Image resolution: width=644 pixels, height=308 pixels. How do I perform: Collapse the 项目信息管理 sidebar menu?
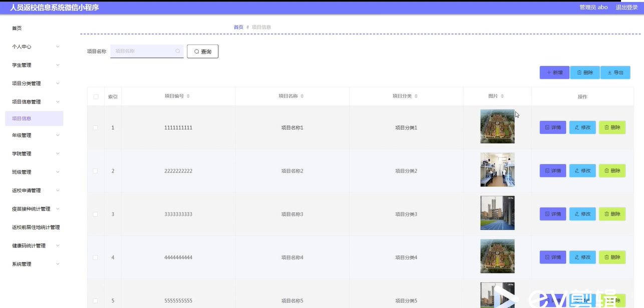point(34,101)
